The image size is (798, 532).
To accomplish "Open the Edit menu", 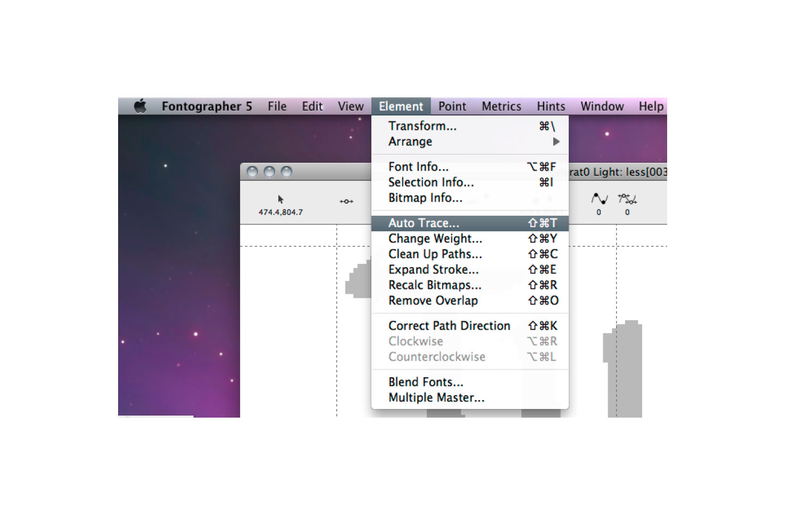I will [312, 106].
